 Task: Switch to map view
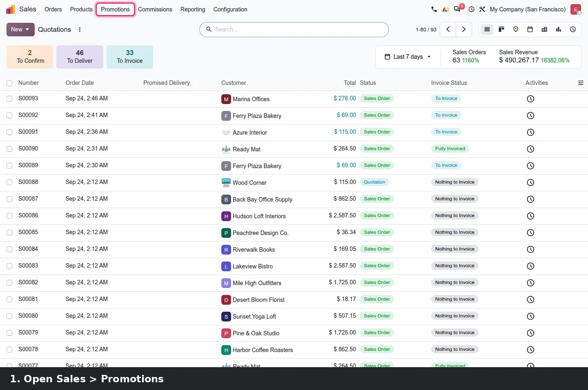pyautogui.click(x=516, y=29)
